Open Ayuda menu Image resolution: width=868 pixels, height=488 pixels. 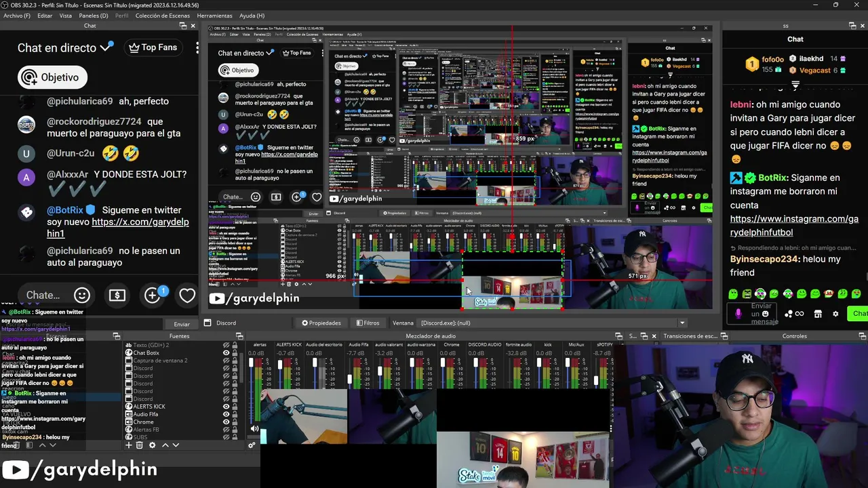(252, 16)
